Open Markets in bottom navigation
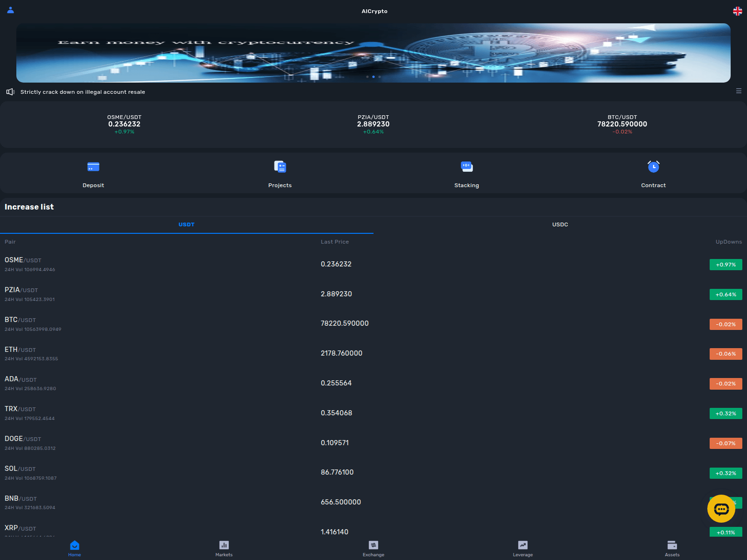Screen dimensions: 747x560 (224, 548)
